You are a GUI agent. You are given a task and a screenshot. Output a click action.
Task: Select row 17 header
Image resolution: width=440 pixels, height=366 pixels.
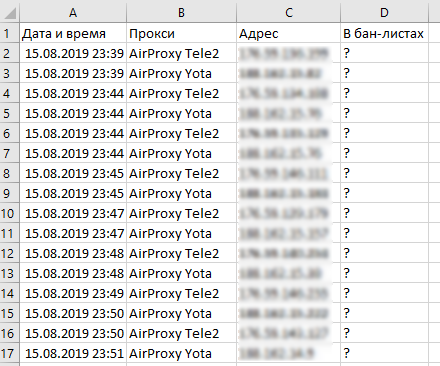coord(10,353)
